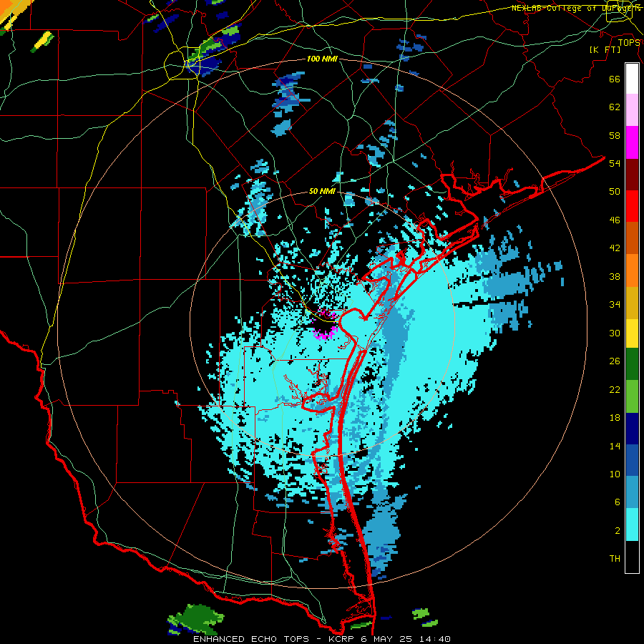
Task: Pick the navy blue legend band
Action: click(632, 429)
